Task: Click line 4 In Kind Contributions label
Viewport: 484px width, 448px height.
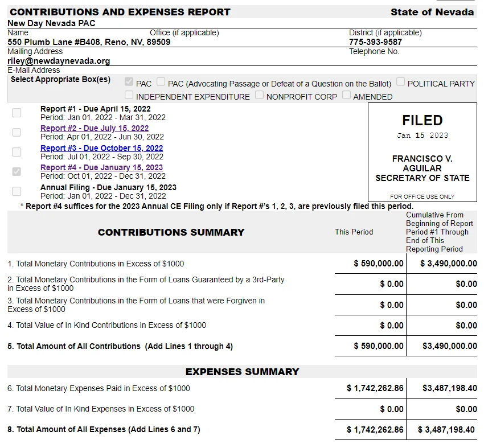Action: click(x=107, y=325)
